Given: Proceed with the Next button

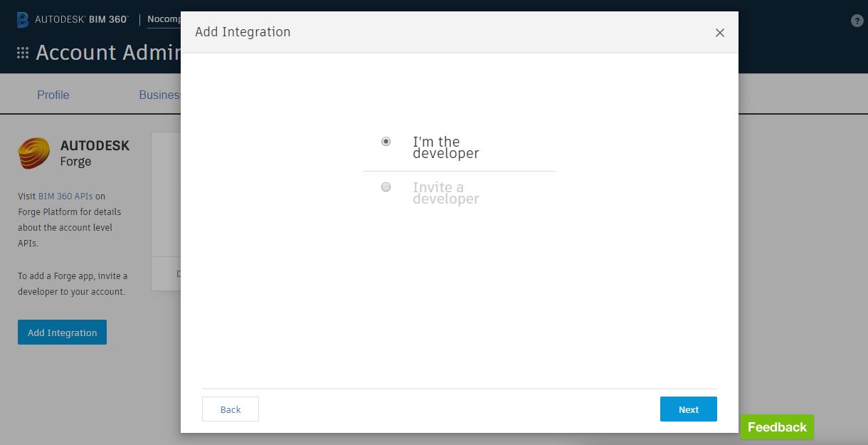Looking at the screenshot, I should pyautogui.click(x=689, y=409).
